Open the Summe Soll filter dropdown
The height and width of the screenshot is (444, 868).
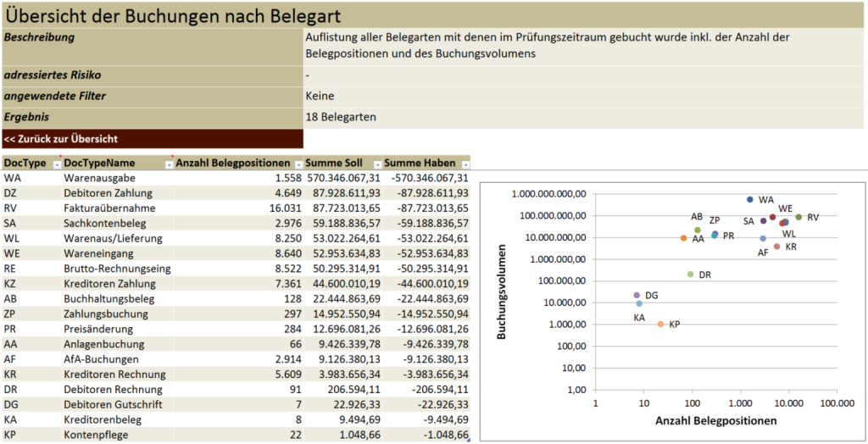pos(377,164)
